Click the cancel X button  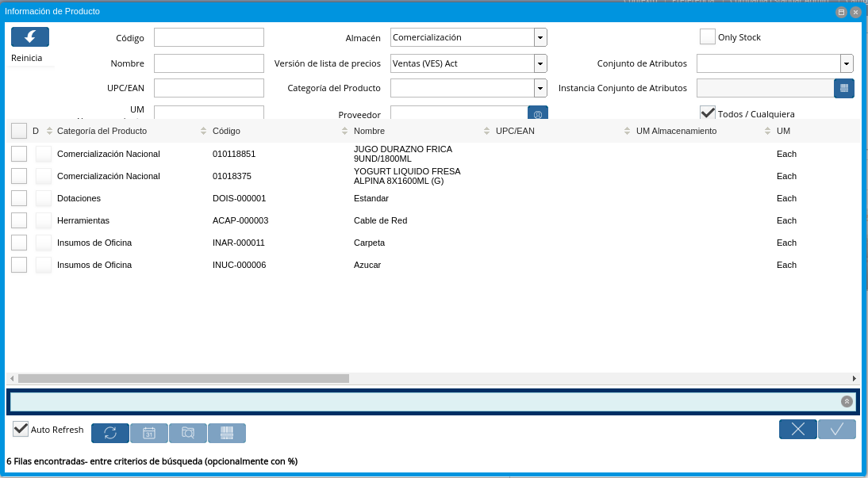tap(797, 429)
